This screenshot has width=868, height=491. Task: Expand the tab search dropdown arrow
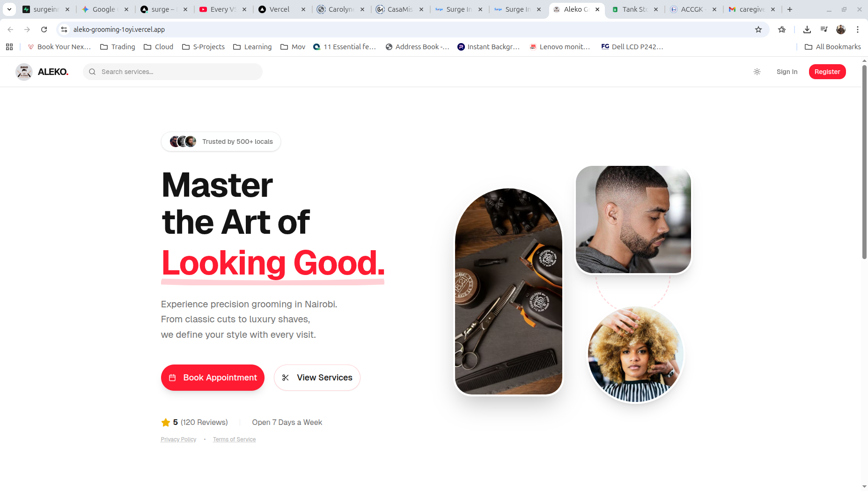9,9
